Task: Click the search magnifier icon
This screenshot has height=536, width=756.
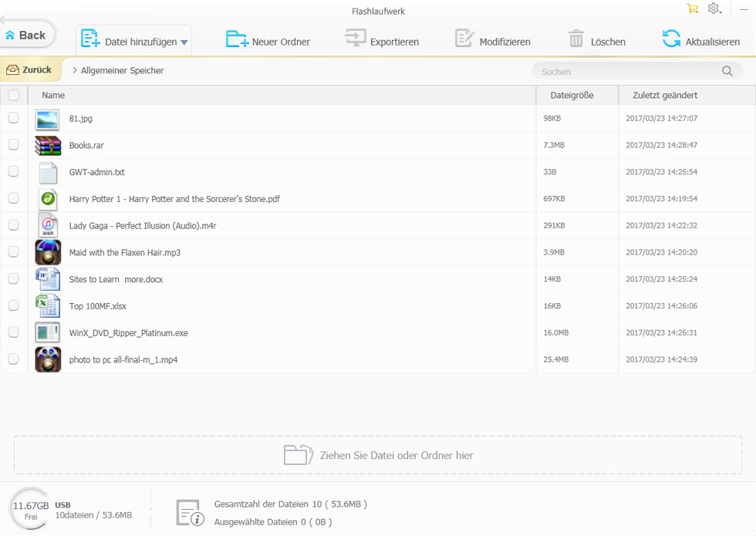Action: (727, 71)
